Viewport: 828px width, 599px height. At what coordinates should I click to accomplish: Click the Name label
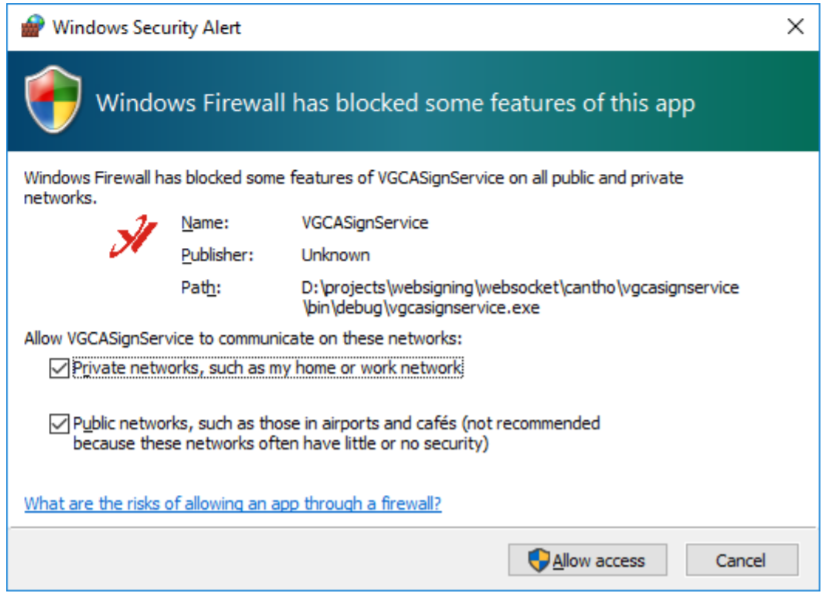(x=205, y=223)
